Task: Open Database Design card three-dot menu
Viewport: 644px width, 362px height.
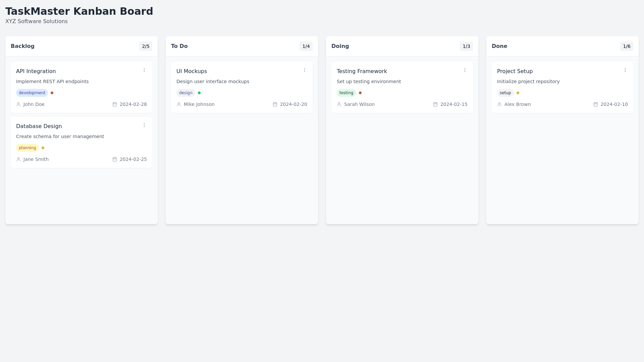Action: pyautogui.click(x=144, y=125)
